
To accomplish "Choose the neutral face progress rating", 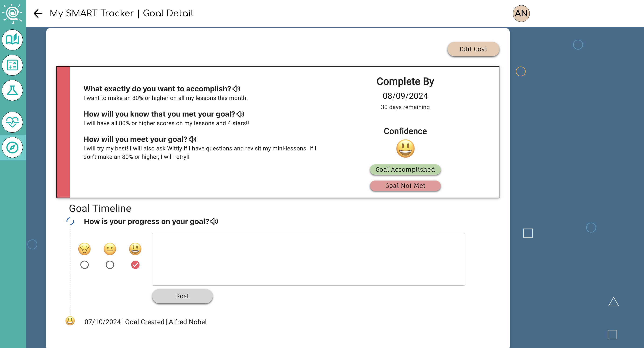I will coord(110,265).
